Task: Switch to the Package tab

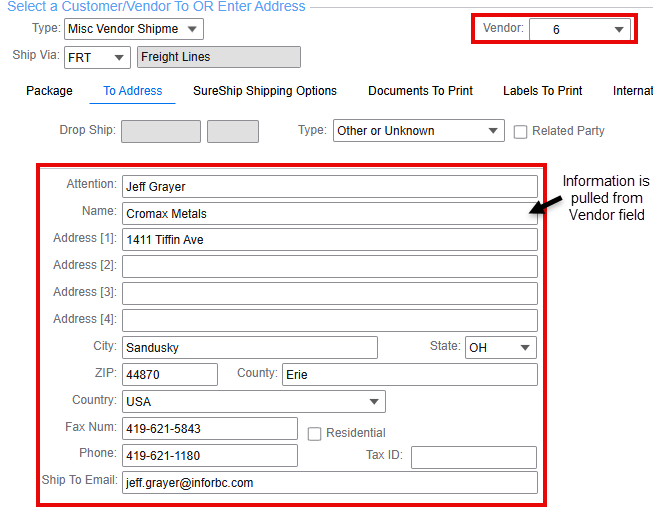Action: click(x=49, y=91)
